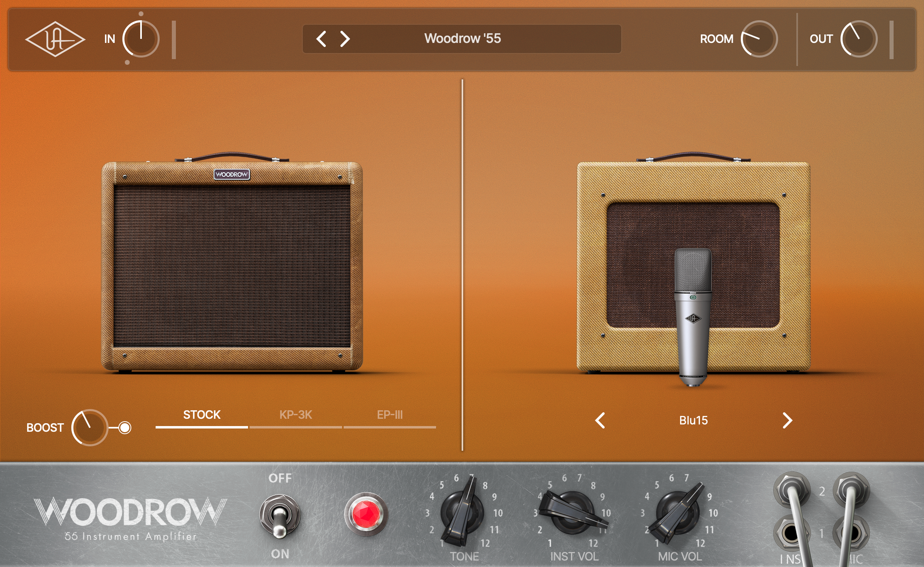
Task: Select the next microphone after Blu15
Action: 788,420
